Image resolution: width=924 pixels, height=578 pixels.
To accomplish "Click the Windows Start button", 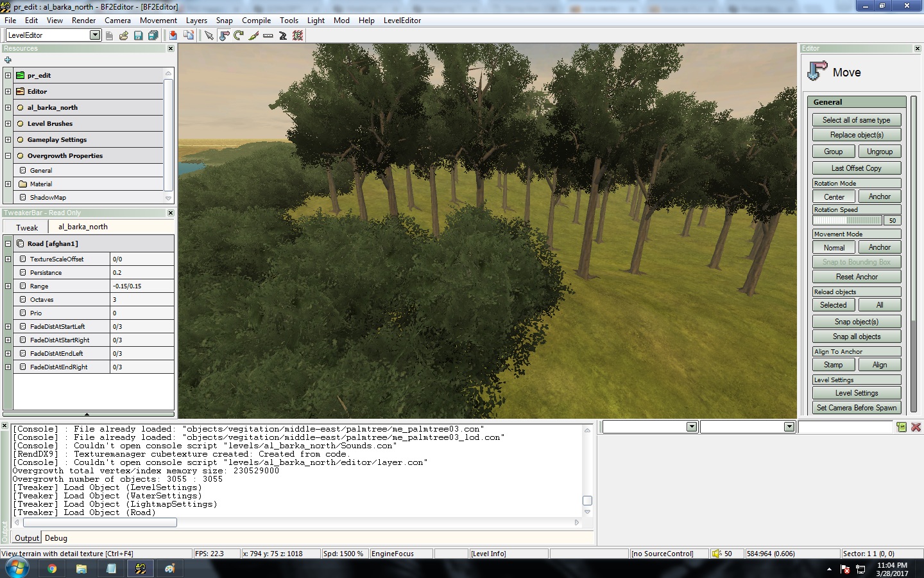I will click(17, 568).
